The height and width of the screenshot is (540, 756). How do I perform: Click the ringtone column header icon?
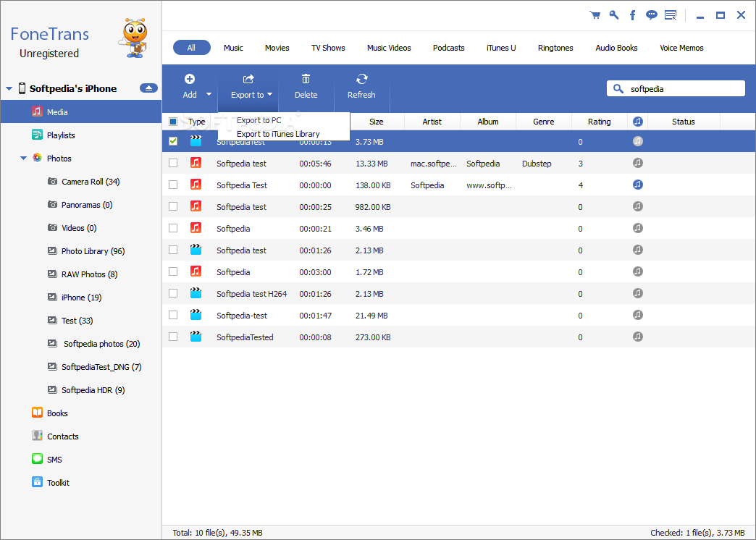pos(637,122)
